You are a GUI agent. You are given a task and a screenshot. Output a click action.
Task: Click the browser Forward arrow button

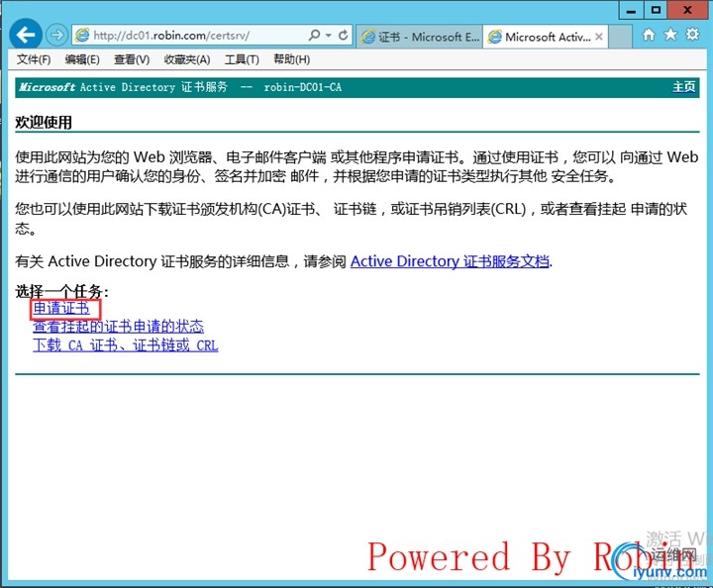click(x=56, y=35)
